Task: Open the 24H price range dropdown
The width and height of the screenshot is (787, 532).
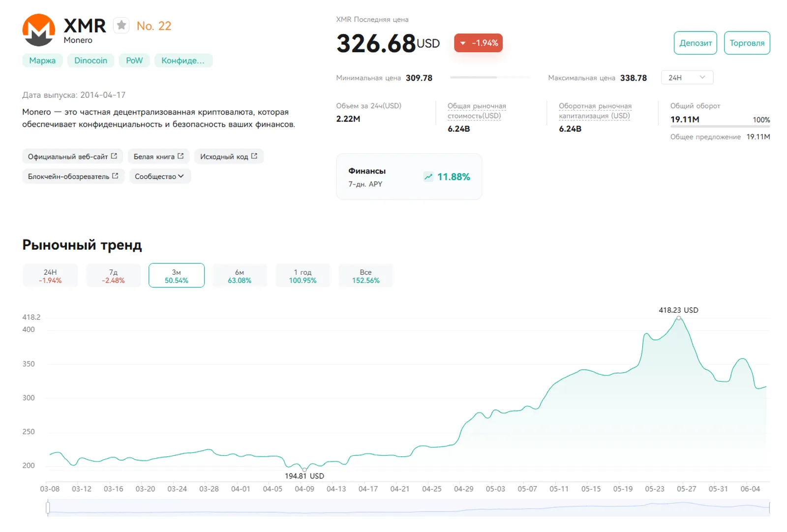Action: click(x=687, y=78)
